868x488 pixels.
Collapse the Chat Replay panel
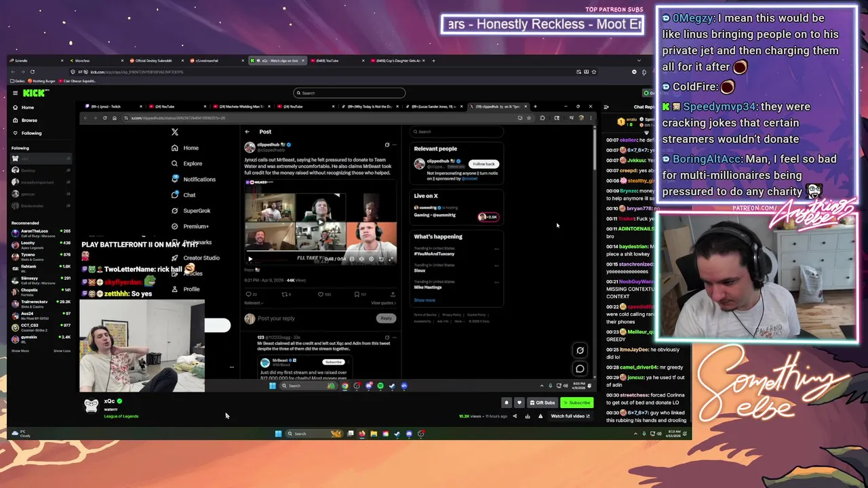coord(606,106)
